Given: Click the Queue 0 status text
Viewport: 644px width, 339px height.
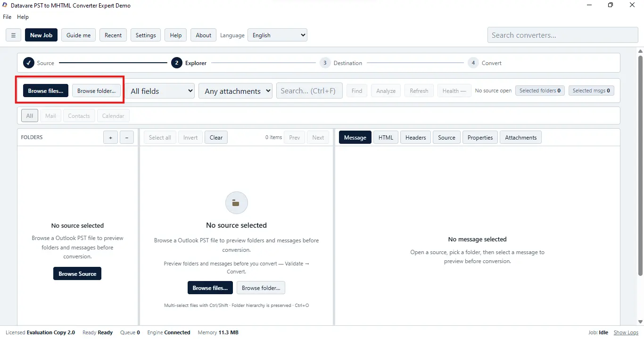Looking at the screenshot, I should tap(130, 332).
